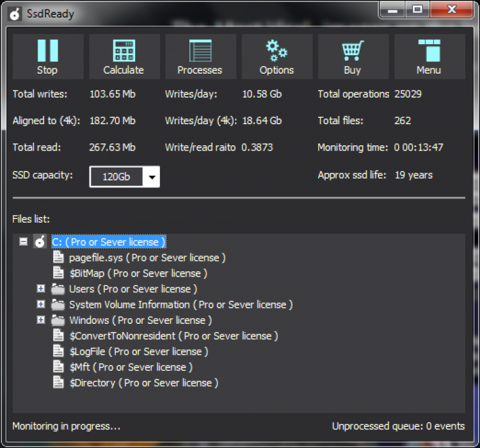Click the SsdReady app icon in title bar

(15, 14)
